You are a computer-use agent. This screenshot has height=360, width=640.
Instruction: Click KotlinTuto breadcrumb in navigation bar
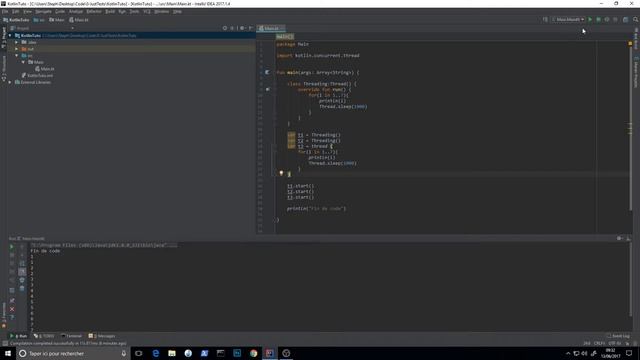click(x=16, y=20)
